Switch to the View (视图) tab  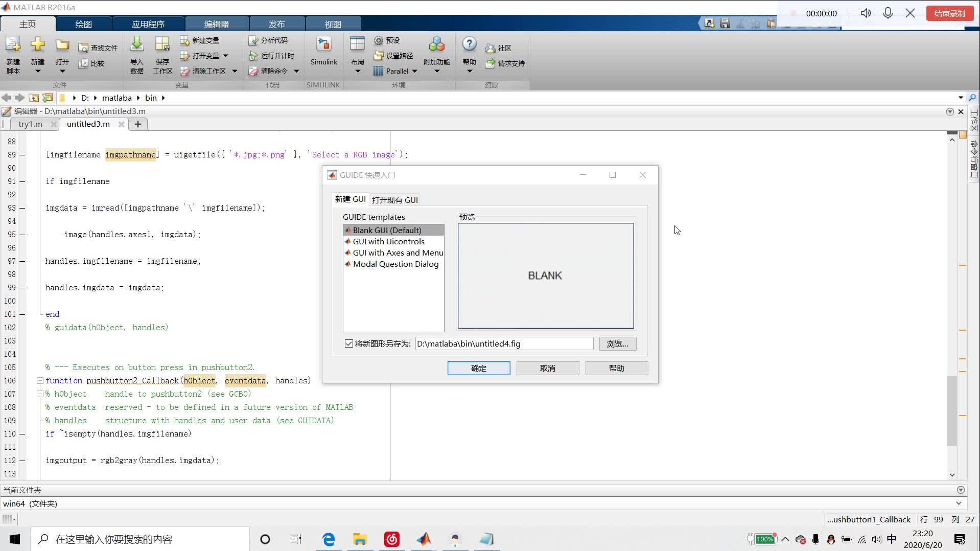(x=333, y=24)
